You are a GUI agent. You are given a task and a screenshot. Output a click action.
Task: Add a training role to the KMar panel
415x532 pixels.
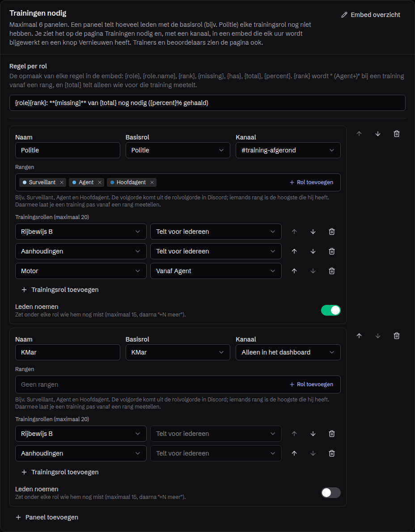[60, 472]
